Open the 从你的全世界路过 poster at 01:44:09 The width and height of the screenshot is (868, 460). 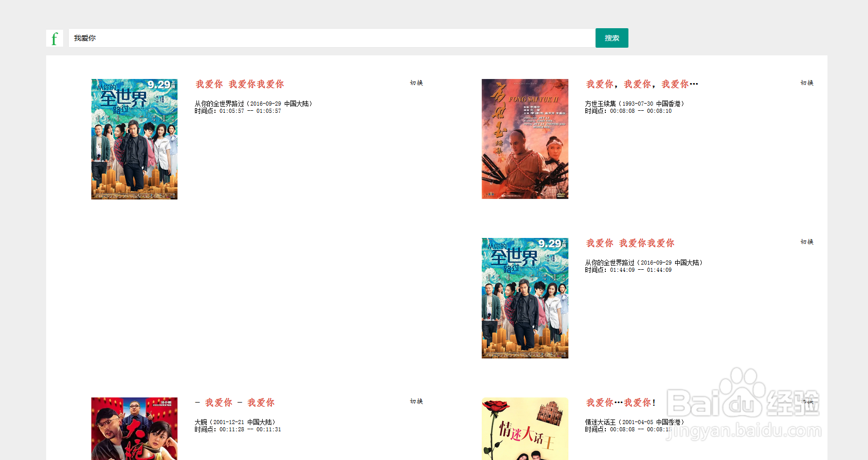coord(525,298)
